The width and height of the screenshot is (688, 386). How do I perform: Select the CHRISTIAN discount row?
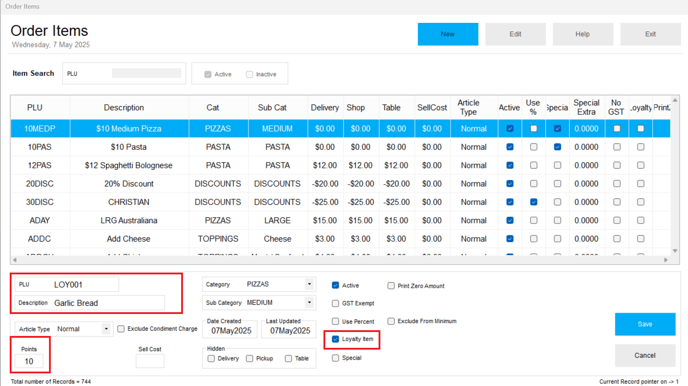[340, 202]
